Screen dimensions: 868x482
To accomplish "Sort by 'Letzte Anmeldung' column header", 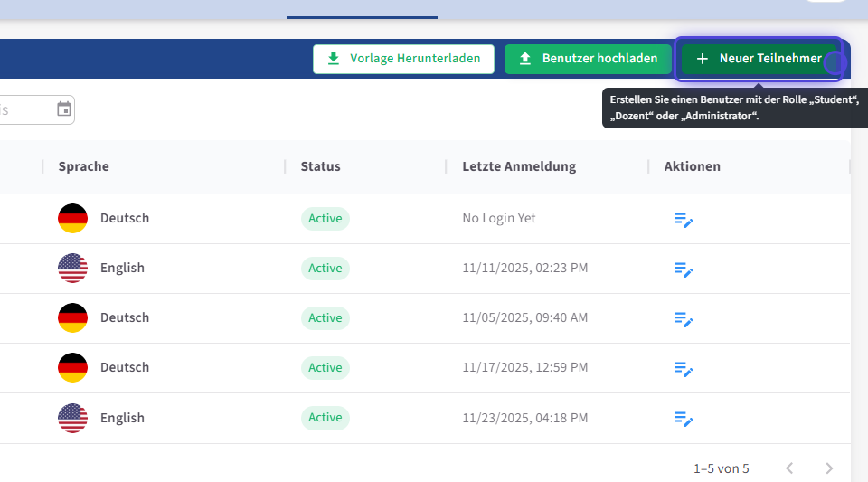I will tap(518, 166).
